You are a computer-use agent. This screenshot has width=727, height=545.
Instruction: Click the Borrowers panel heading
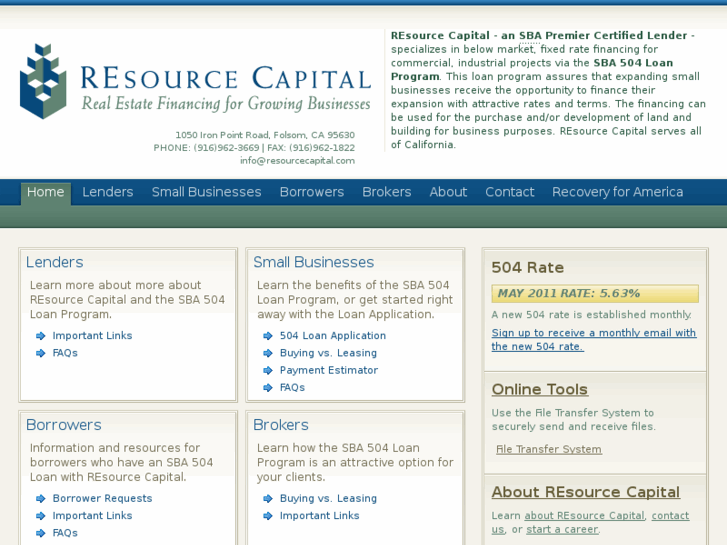[64, 425]
